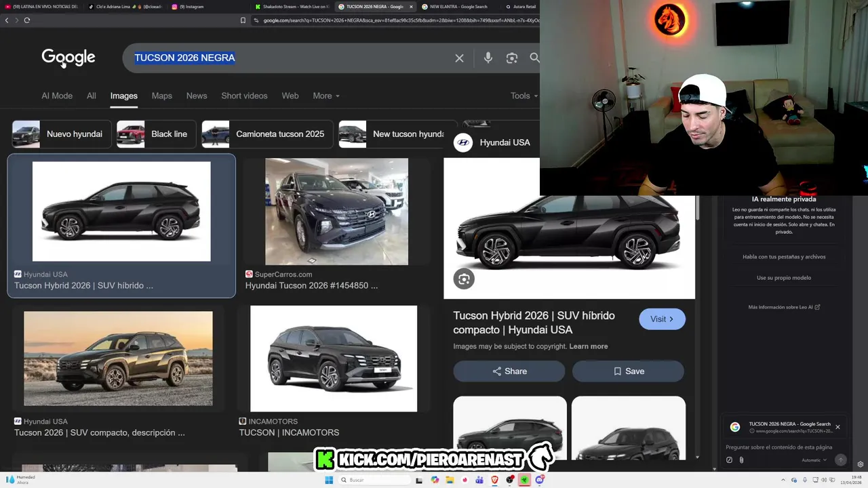Select the Black line filter chip

click(x=157, y=134)
